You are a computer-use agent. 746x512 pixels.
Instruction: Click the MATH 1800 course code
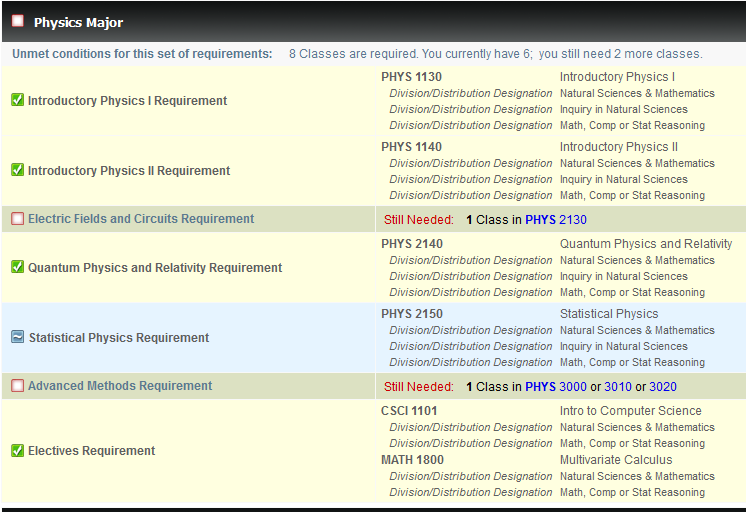[412, 460]
